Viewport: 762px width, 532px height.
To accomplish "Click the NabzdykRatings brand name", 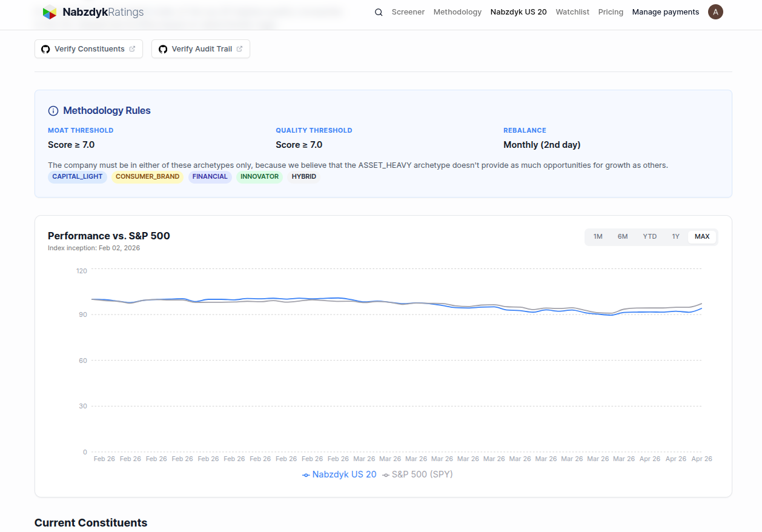I will tap(103, 12).
